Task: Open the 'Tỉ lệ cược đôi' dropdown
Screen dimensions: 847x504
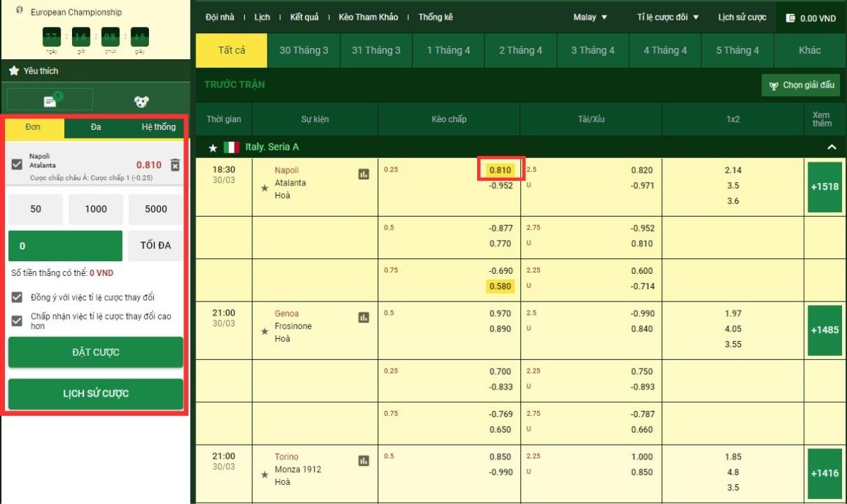Action: point(668,17)
